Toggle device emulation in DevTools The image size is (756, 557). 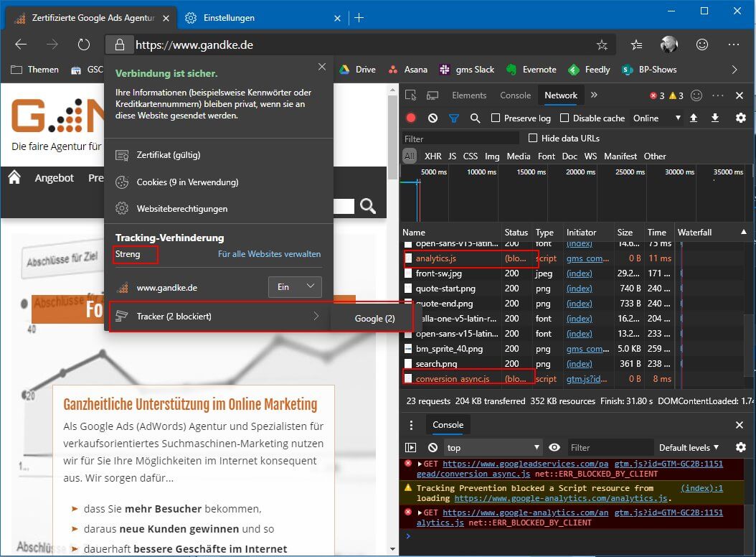pyautogui.click(x=433, y=95)
